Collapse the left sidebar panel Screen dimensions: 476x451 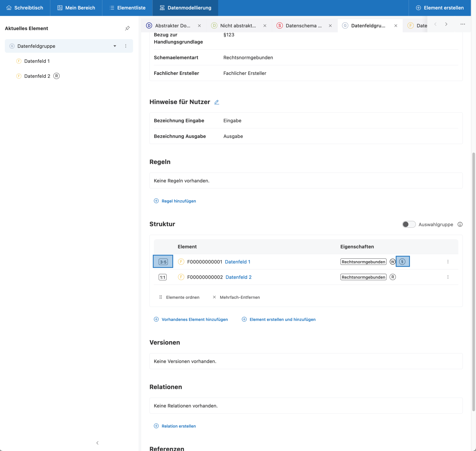(x=97, y=443)
